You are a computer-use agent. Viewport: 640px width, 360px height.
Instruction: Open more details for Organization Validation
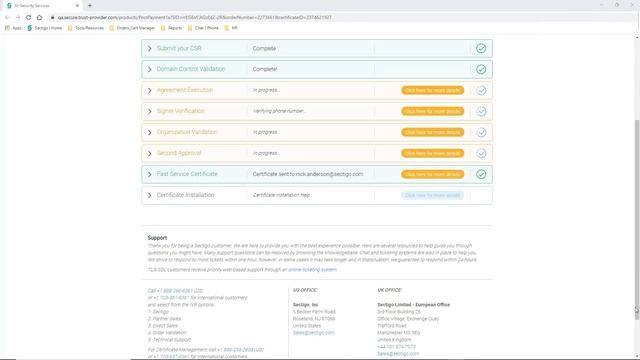tap(432, 132)
